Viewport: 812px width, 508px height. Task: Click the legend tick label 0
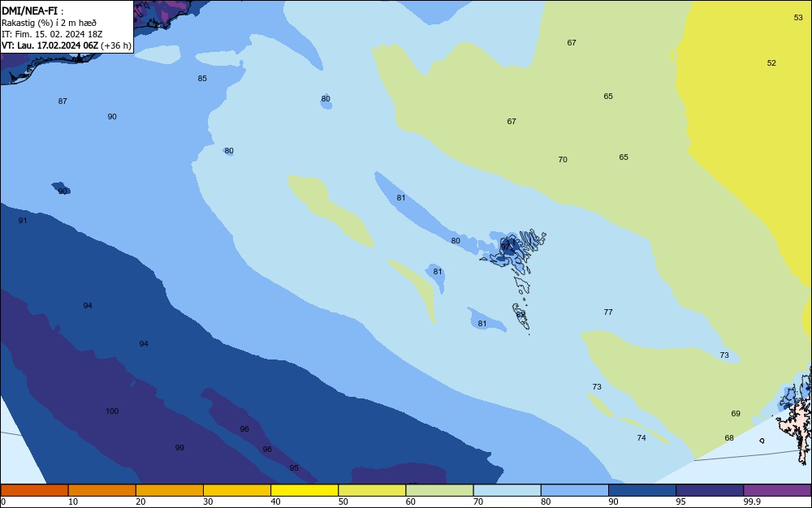click(x=3, y=502)
